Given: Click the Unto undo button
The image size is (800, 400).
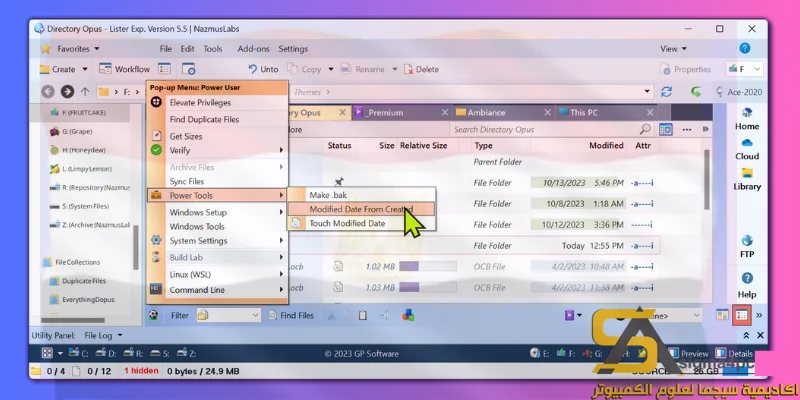Looking at the screenshot, I should pos(263,69).
